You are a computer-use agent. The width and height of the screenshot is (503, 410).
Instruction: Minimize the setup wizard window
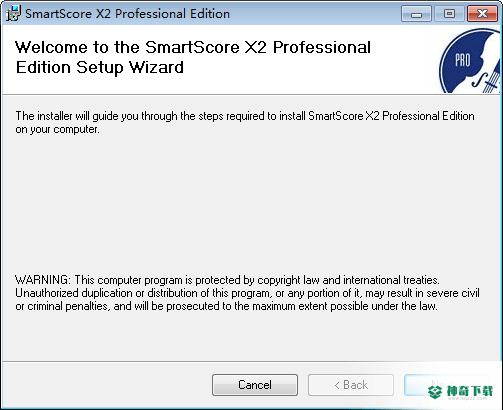(x=416, y=14)
